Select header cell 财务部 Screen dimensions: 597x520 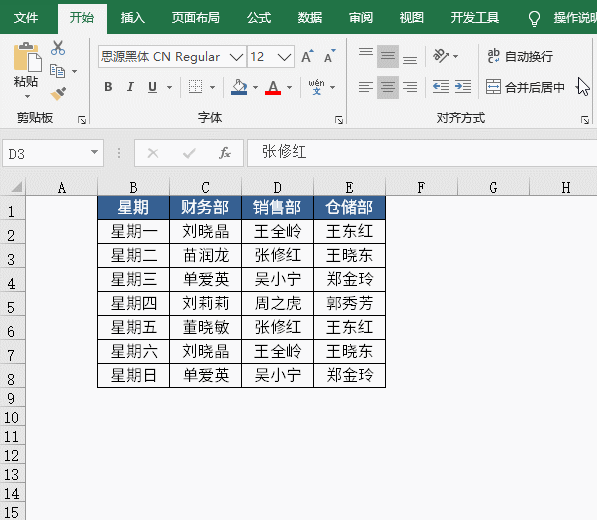206,207
